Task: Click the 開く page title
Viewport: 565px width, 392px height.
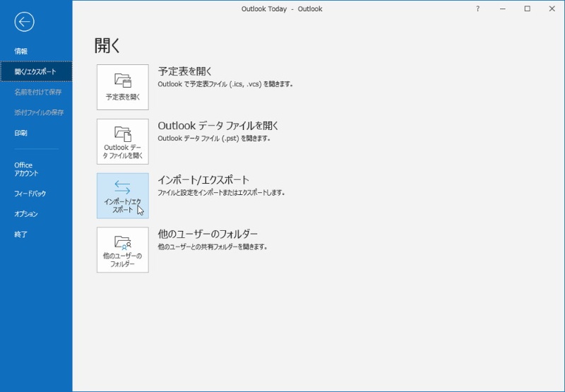Action: pyautogui.click(x=107, y=46)
